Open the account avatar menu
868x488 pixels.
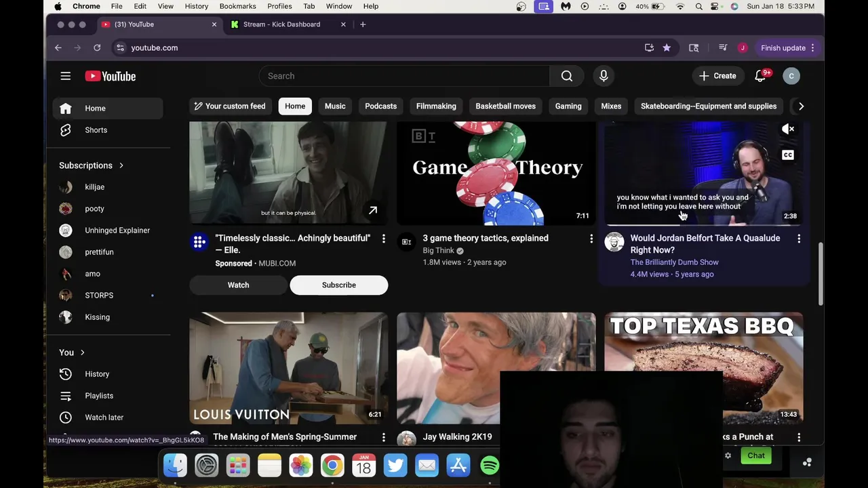pos(791,76)
